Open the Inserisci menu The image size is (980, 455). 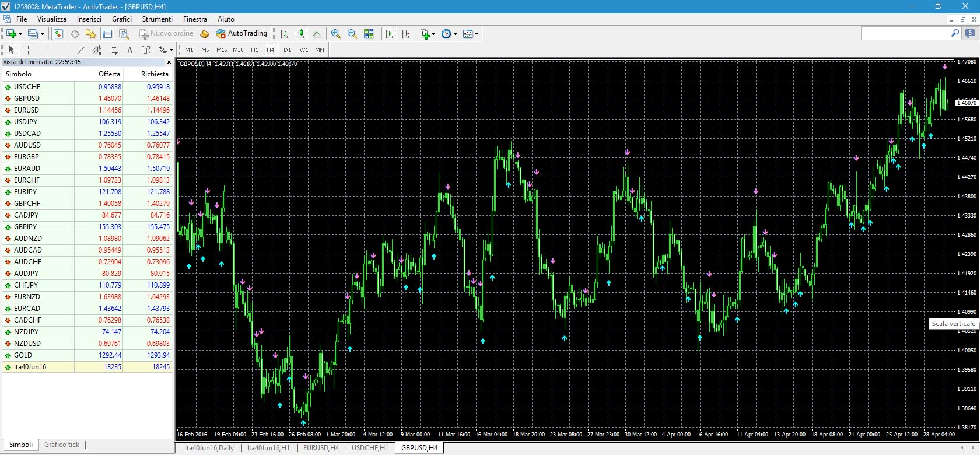point(89,19)
